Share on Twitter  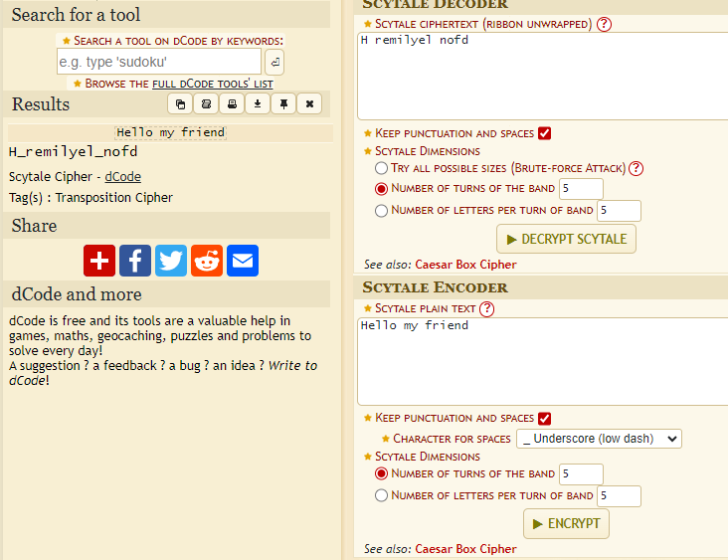(x=171, y=261)
